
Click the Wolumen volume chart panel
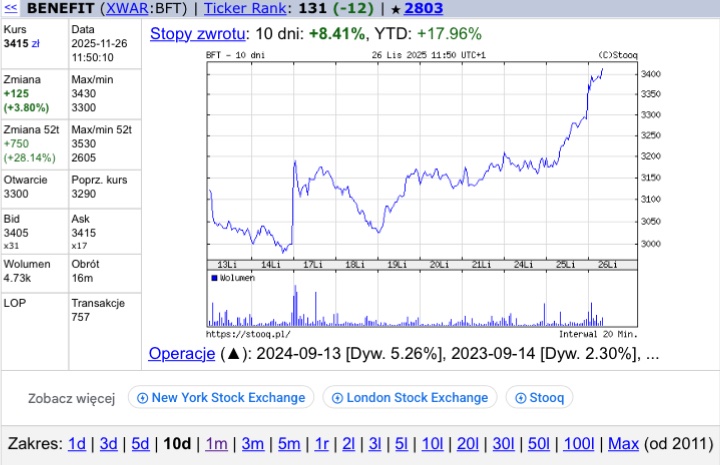[x=422, y=298]
